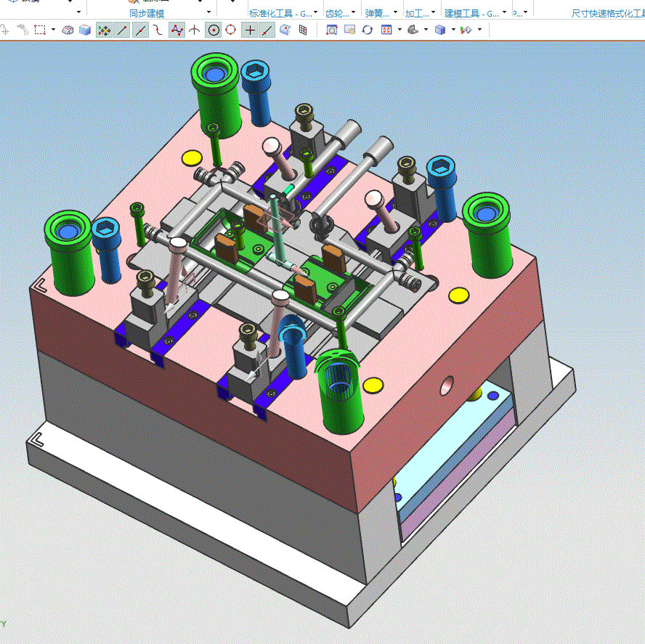Viewport: 645px width, 644px height.
Task: Click the Point on Curve snap icon
Action: (267, 30)
